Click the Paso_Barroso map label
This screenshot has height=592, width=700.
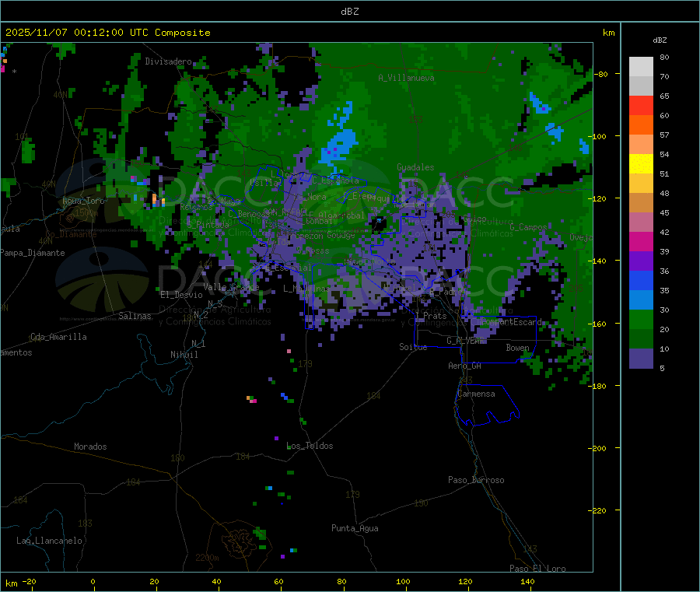(x=476, y=481)
